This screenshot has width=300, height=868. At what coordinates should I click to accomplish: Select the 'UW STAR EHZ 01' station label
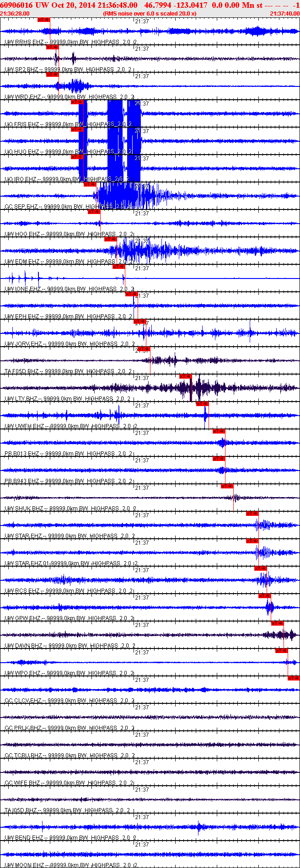[x=27, y=563]
